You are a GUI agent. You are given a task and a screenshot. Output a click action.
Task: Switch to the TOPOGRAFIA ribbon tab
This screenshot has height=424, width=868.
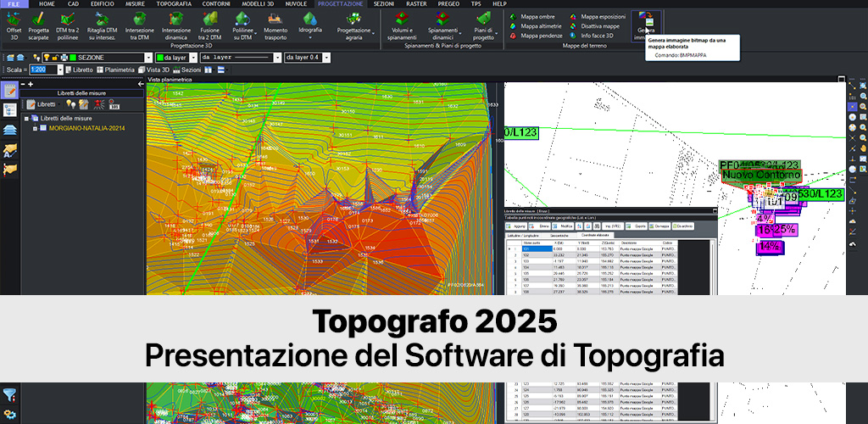click(174, 3)
